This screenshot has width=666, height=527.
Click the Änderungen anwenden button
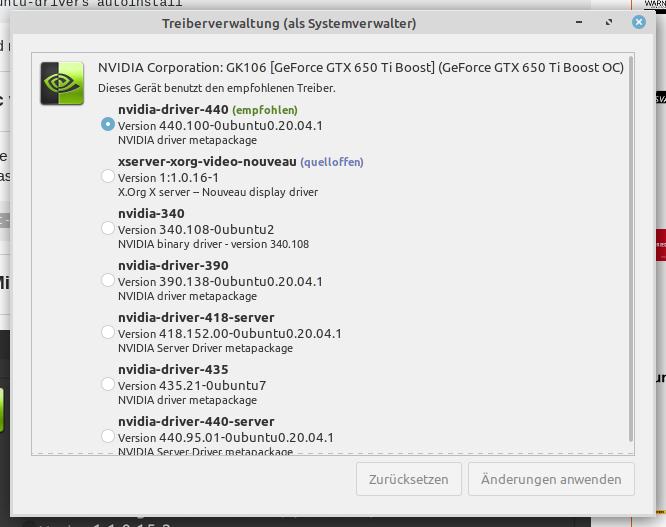[551, 479]
